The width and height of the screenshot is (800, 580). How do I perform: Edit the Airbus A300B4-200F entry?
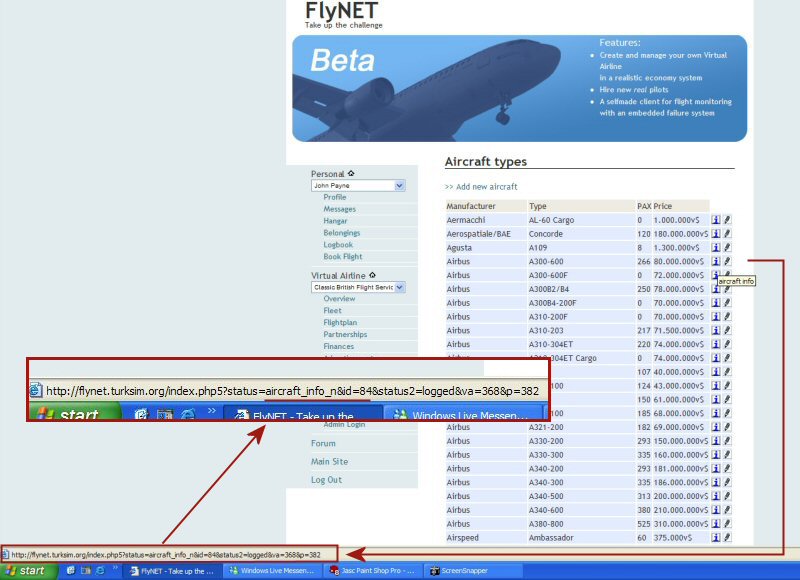[x=727, y=302]
